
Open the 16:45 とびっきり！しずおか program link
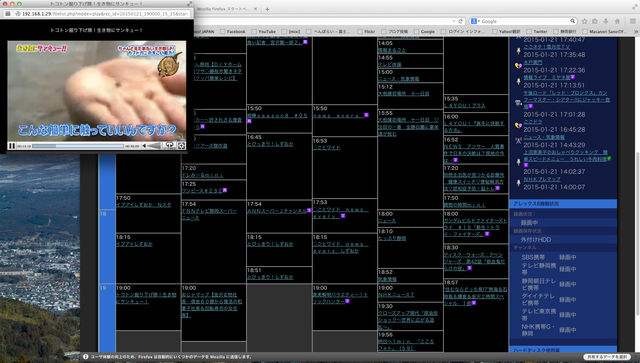pos(270,144)
